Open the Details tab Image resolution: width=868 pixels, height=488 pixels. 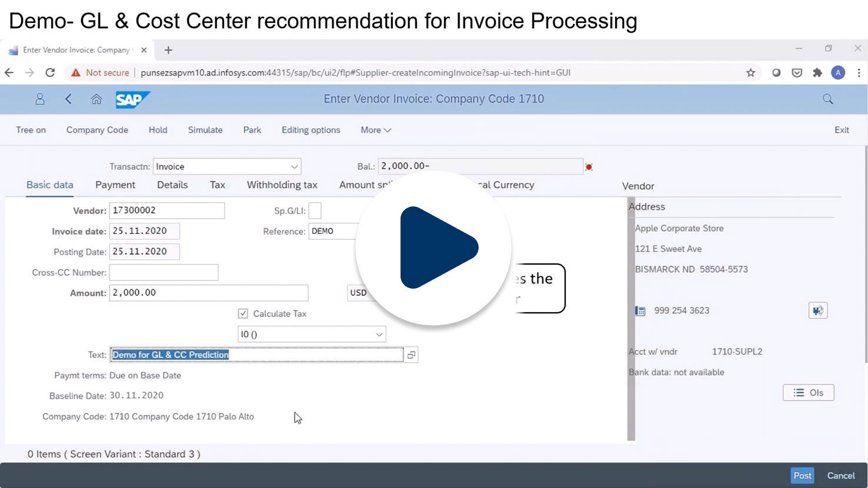172,185
